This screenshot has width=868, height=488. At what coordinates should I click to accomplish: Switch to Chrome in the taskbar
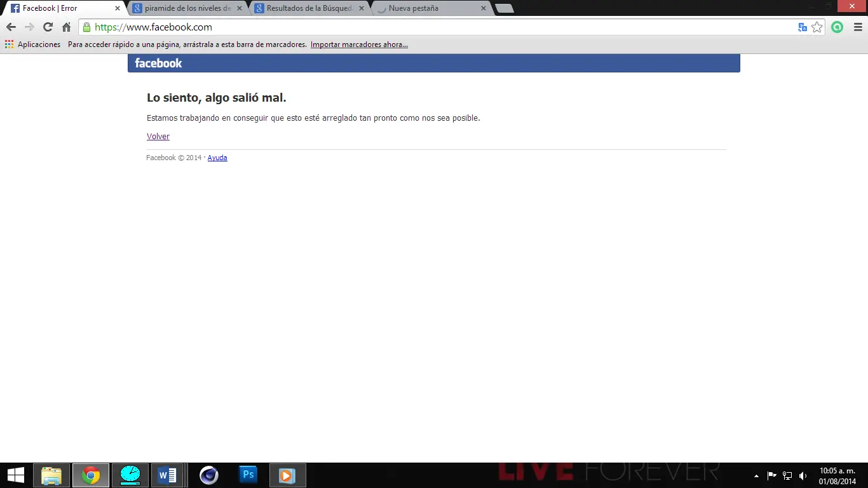(x=91, y=475)
